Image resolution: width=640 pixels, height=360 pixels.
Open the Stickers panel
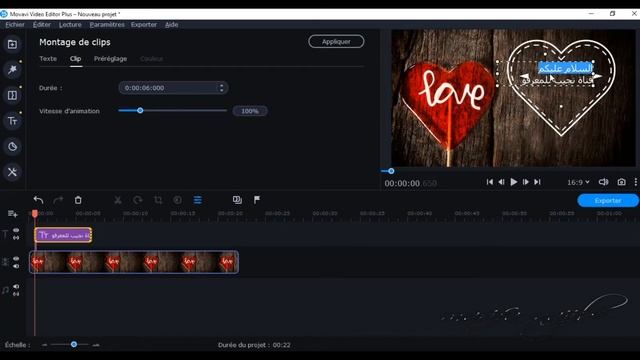[x=12, y=147]
